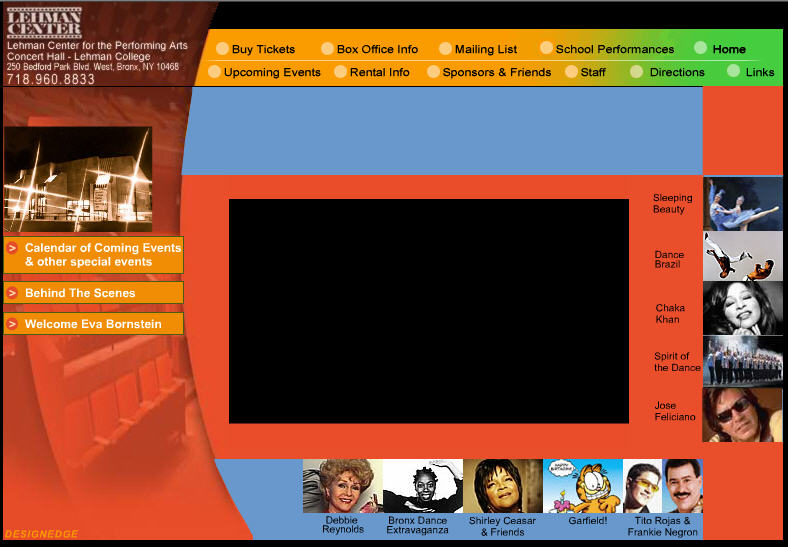Screen dimensions: 788x547
Task: Open the Spirit of the Dance thumbnail
Action: 743,361
